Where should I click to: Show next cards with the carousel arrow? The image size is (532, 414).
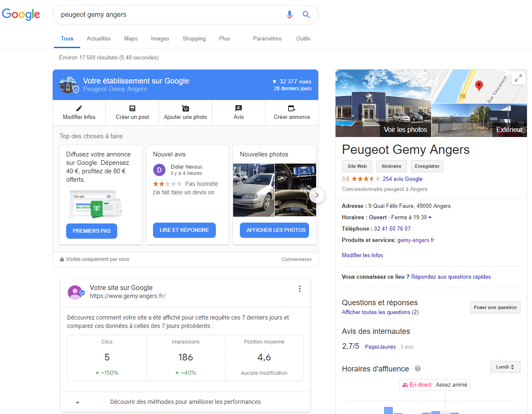(317, 195)
